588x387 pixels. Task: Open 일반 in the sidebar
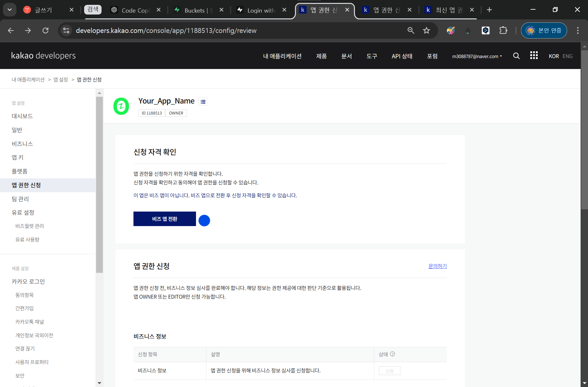coord(17,130)
